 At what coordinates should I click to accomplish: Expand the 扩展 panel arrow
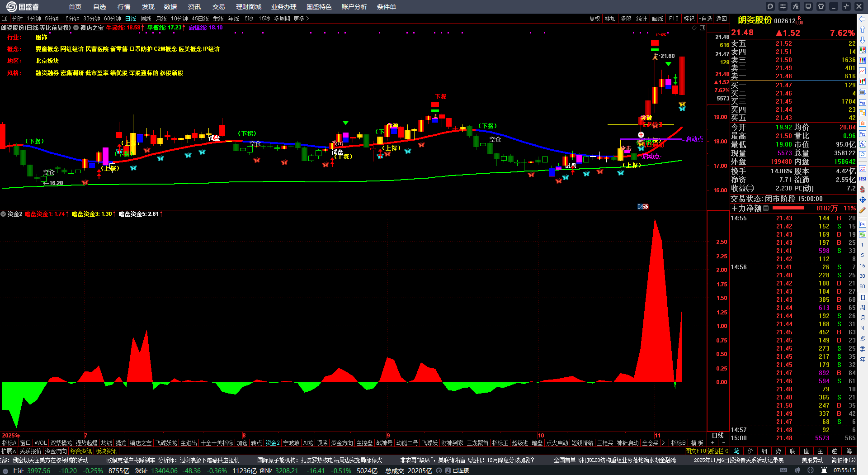coord(9,451)
